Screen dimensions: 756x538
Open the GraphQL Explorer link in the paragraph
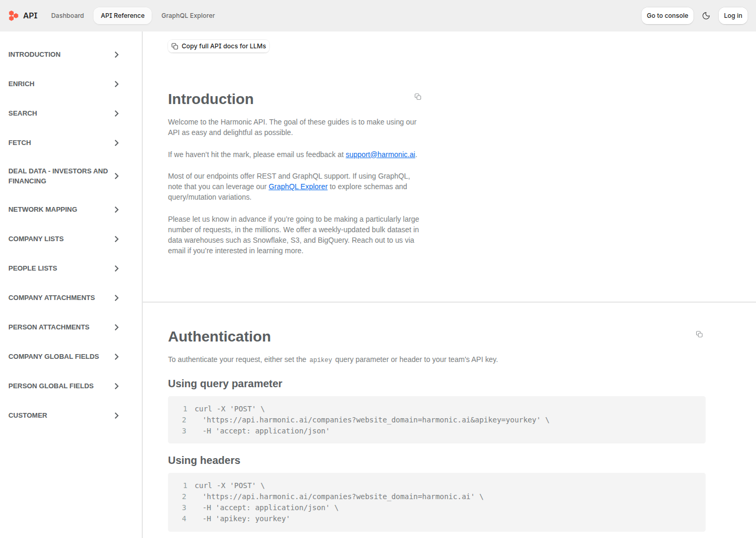(298, 187)
